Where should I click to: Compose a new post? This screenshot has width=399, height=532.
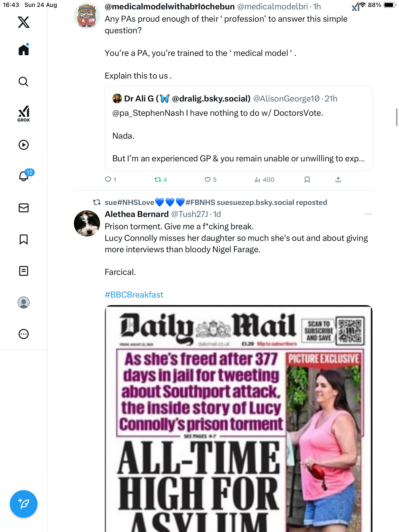pyautogui.click(x=24, y=504)
